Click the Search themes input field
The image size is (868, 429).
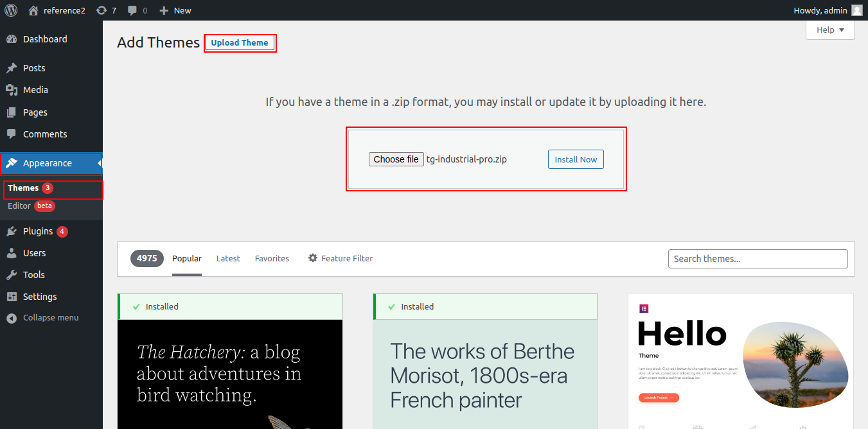click(757, 259)
